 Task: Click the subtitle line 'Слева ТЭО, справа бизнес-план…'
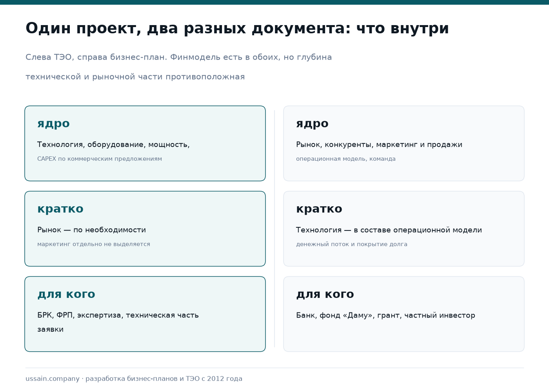pyautogui.click(x=179, y=57)
